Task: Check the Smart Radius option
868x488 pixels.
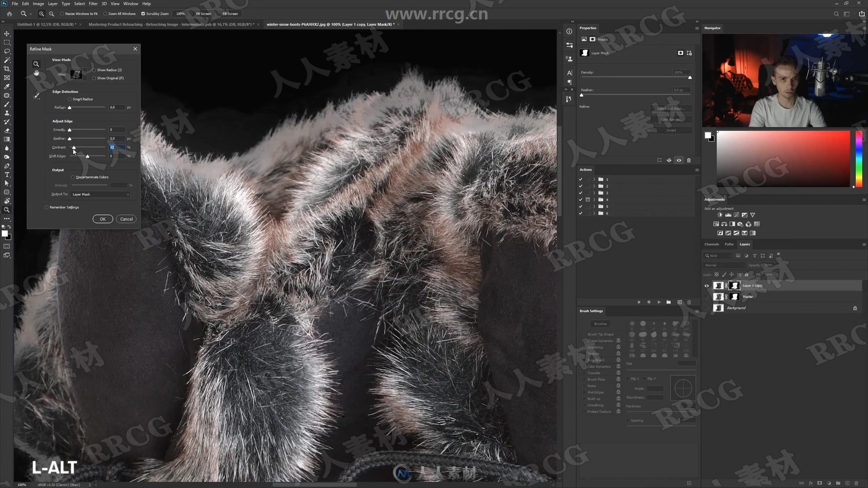Action: tap(70, 99)
